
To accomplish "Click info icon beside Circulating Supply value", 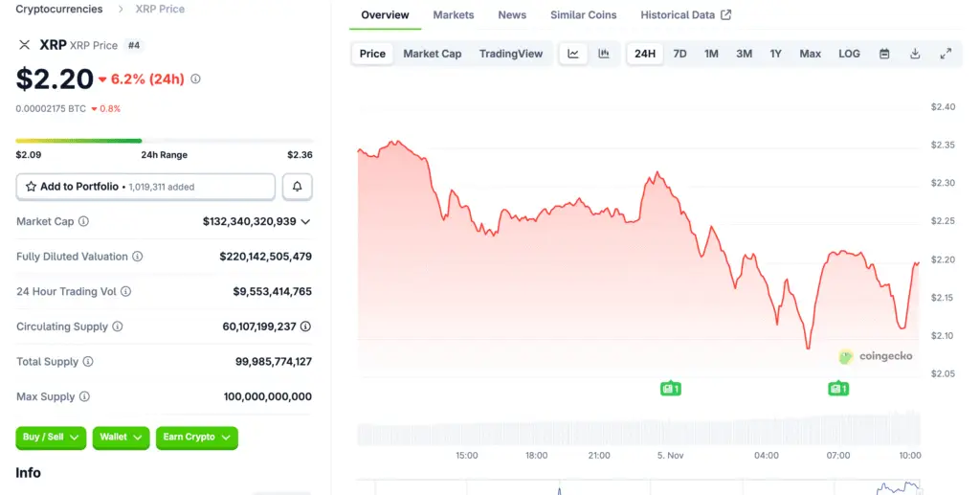I will [305, 326].
